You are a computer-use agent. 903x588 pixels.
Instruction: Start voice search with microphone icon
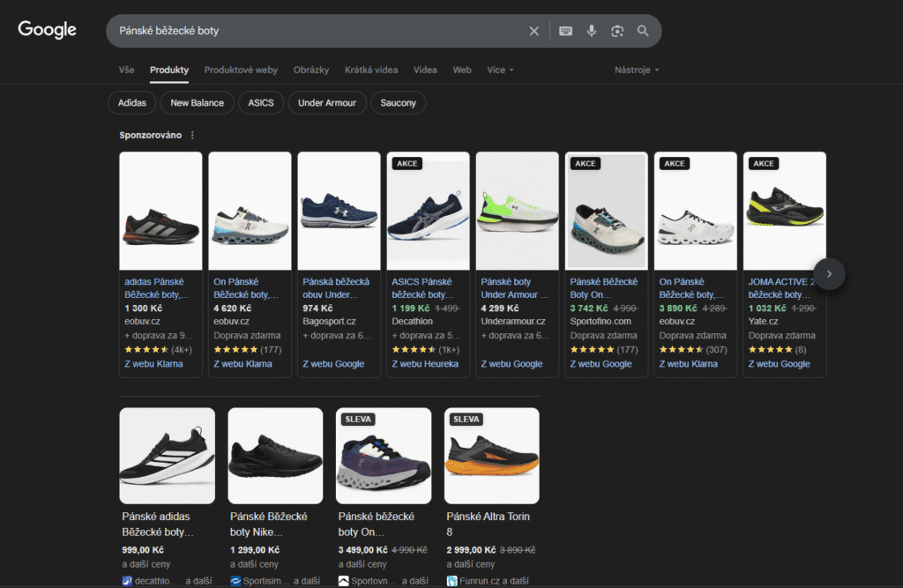pos(591,31)
